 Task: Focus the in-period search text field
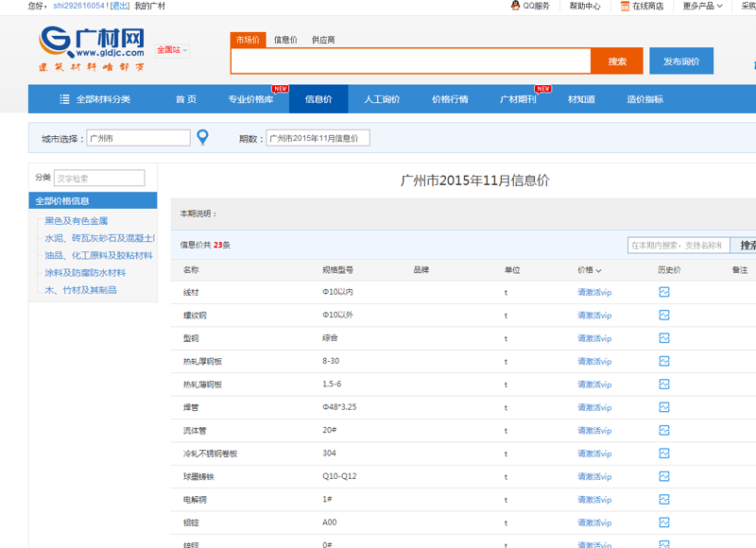click(x=679, y=246)
